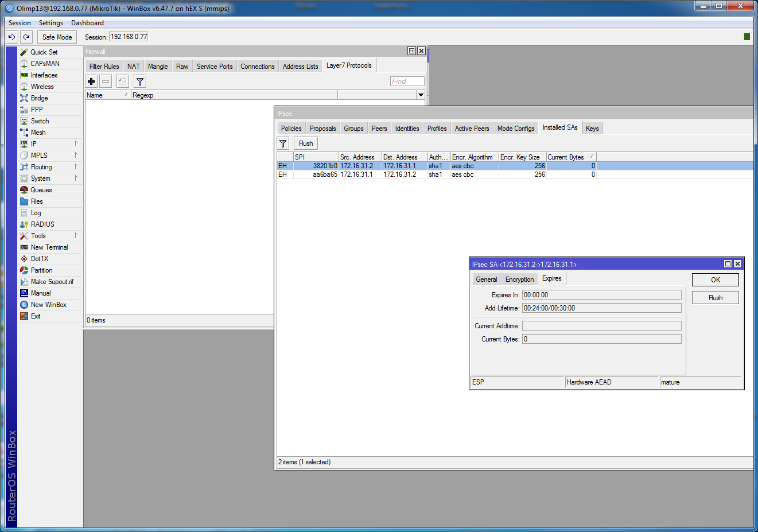This screenshot has width=758, height=532.
Task: Open Partition sidebar entry
Action: (41, 270)
